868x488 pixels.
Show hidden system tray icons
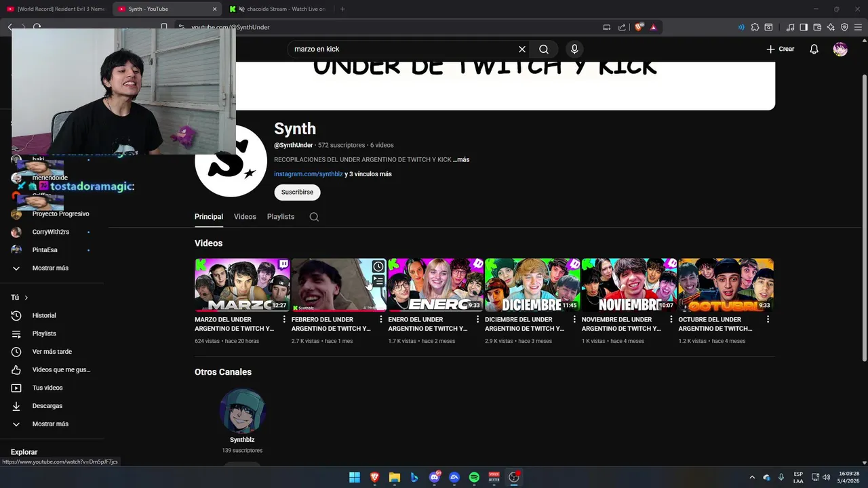(x=751, y=477)
